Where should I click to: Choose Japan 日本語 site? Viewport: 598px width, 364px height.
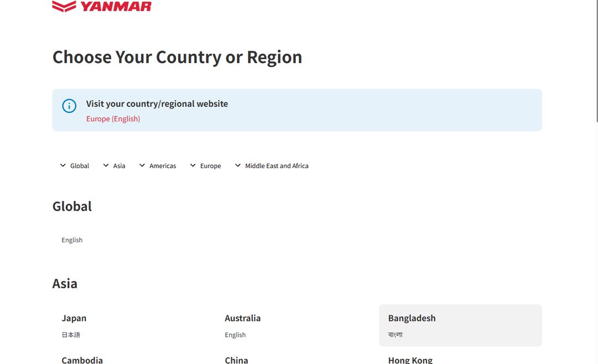click(134, 325)
